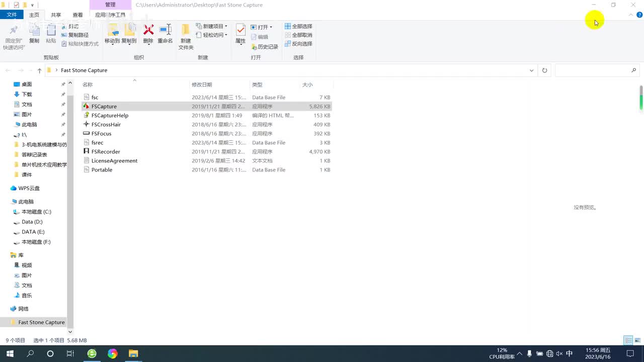Open 历史记录 (History) in the ribbon
Viewport: 644px width, 362px height.
(265, 47)
